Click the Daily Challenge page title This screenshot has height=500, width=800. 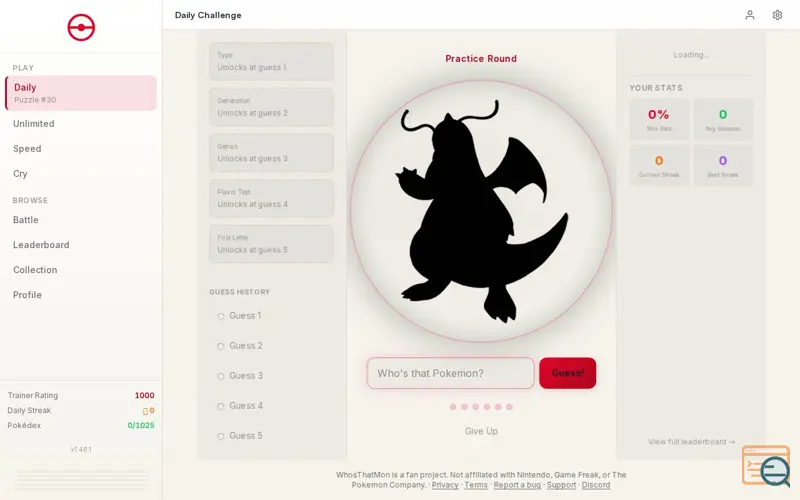208,15
